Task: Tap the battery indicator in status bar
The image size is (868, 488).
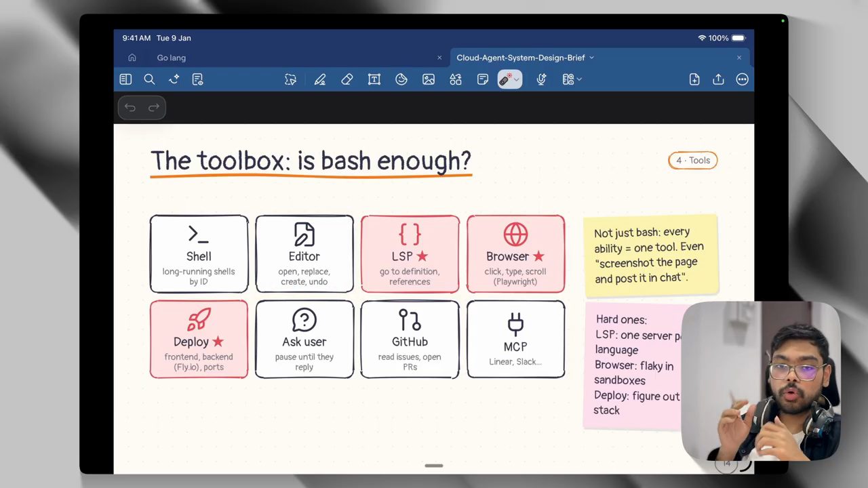Action: pos(738,38)
